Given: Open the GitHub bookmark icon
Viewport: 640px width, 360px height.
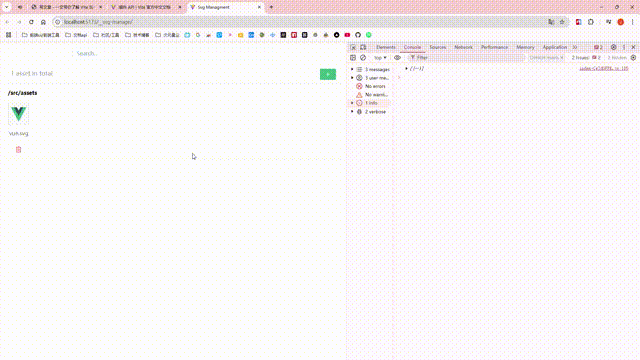Looking at the screenshot, I should (358, 35).
